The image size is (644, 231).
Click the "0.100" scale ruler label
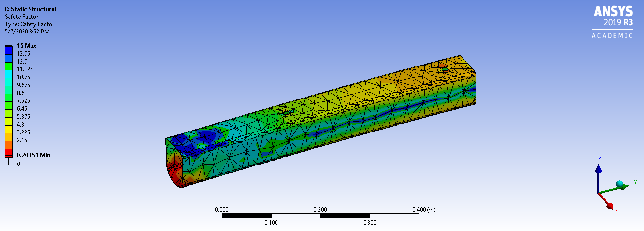pyautogui.click(x=271, y=222)
